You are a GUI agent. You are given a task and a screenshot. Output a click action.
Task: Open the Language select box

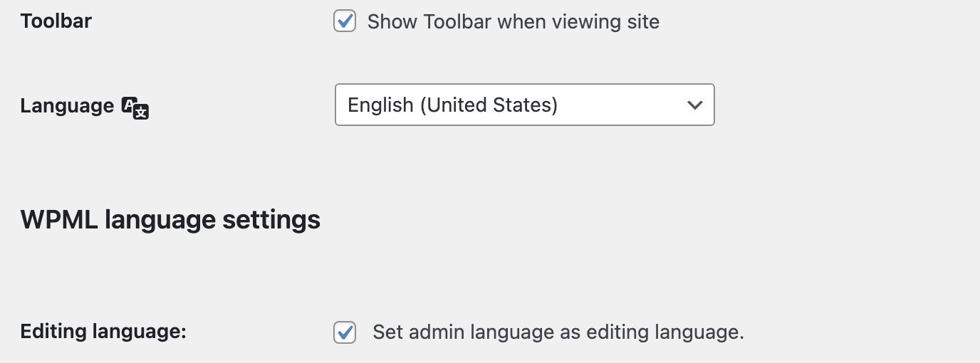pos(525,105)
